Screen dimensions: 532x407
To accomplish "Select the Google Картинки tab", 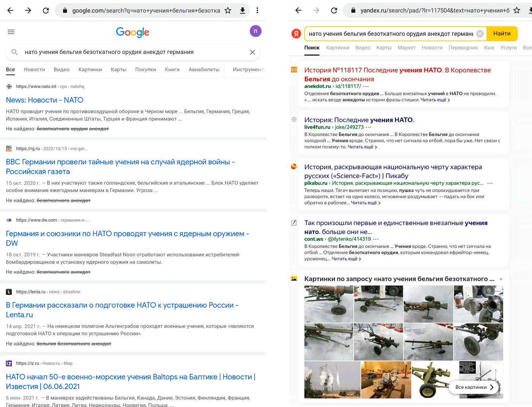I will [x=90, y=70].
